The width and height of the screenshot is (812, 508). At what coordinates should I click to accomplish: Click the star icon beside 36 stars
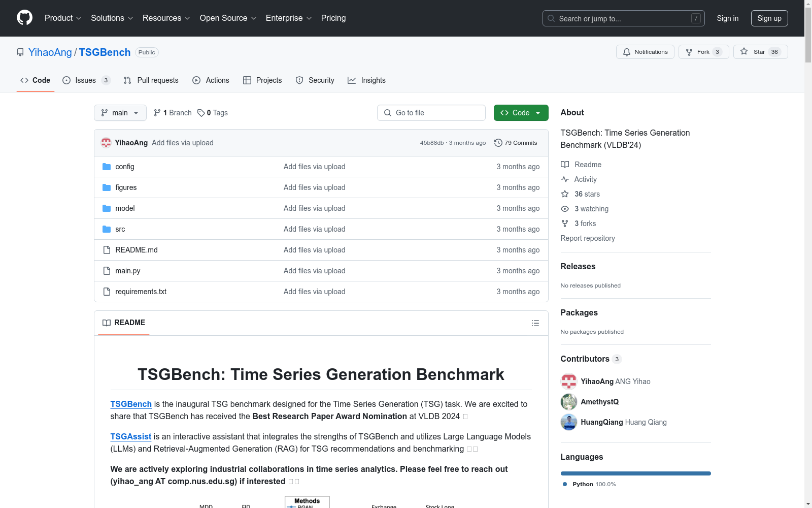(x=565, y=194)
